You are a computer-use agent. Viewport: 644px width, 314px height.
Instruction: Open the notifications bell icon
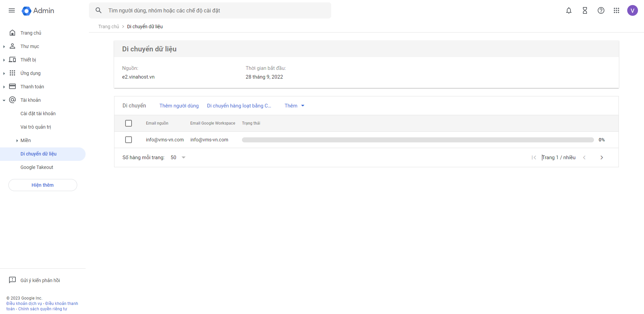[x=568, y=11]
